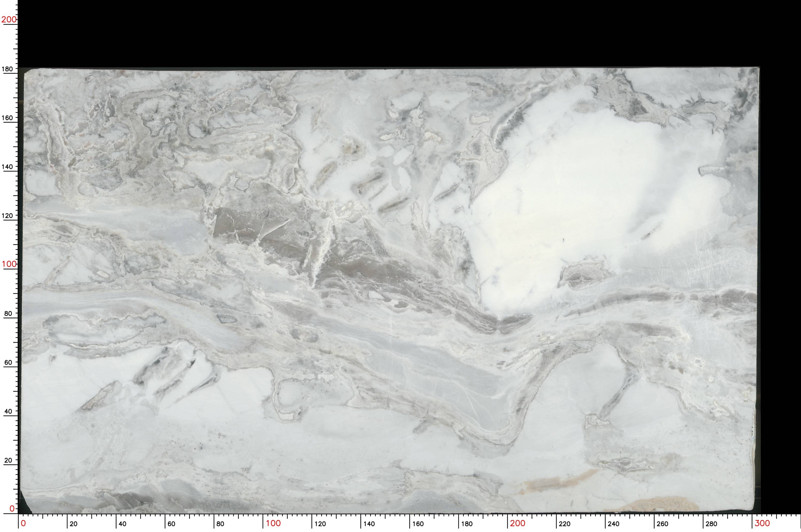Click the red 200 on the vertical ruler
Viewport: 801px width, 532px height.
pos(9,19)
